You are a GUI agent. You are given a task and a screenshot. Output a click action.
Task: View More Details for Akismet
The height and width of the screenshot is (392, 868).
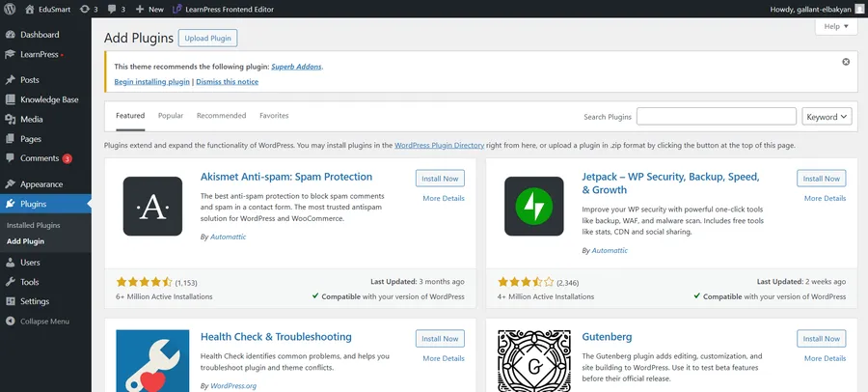(x=444, y=199)
